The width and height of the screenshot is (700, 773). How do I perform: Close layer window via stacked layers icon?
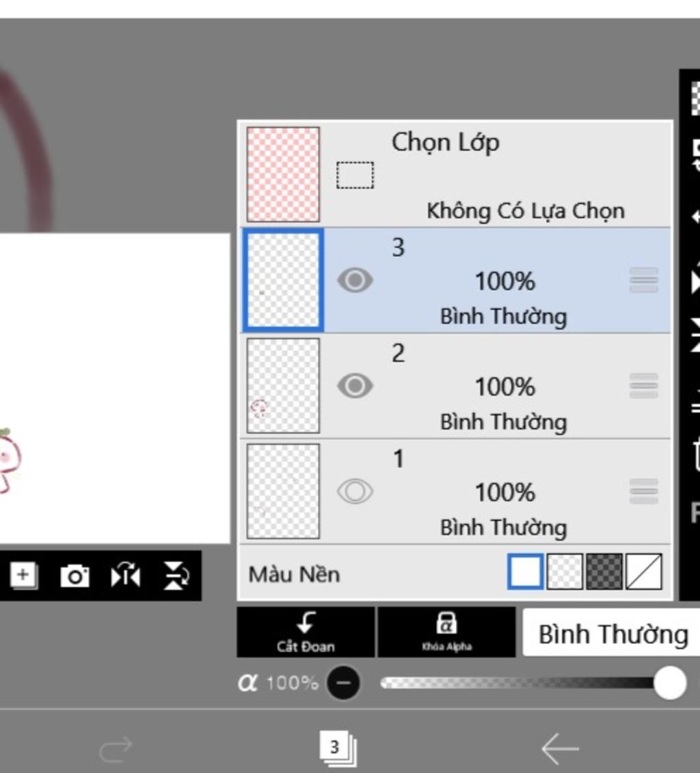tap(338, 749)
